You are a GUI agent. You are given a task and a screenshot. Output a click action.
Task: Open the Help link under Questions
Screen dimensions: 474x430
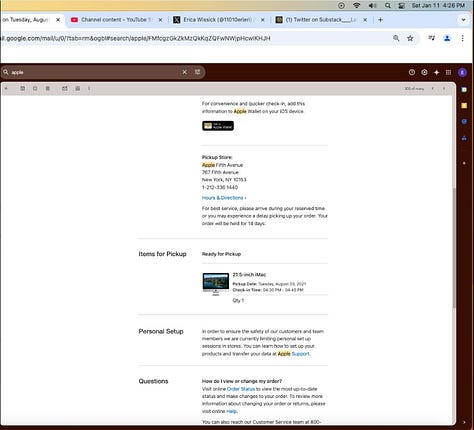[x=231, y=411]
